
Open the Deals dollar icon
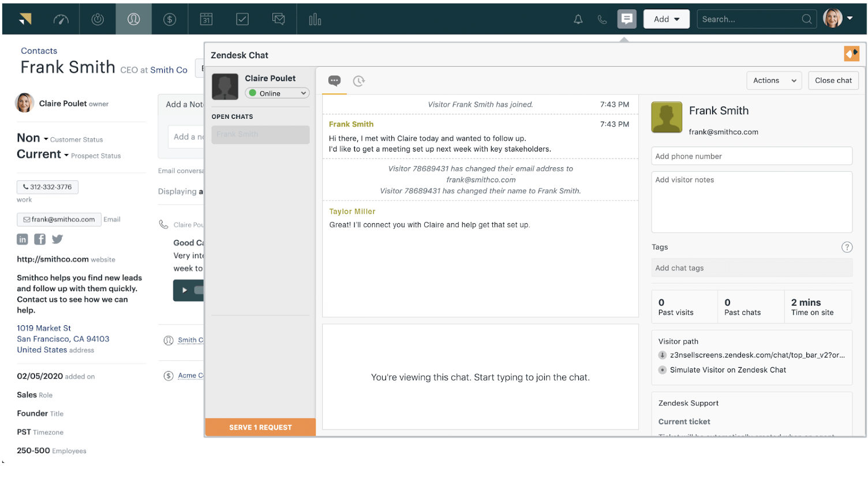click(x=170, y=19)
